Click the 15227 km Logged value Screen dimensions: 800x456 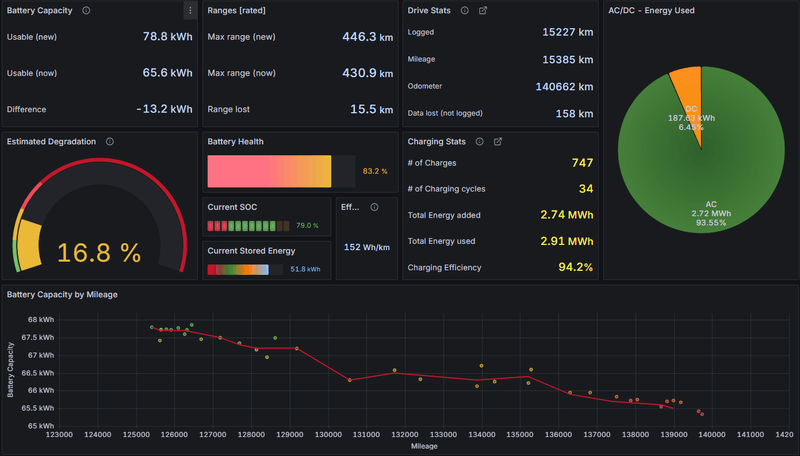coord(567,32)
